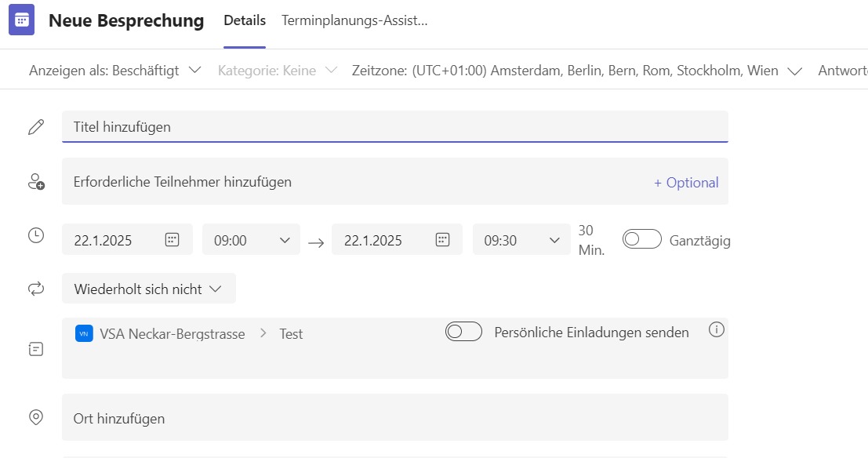Click the Ort hinzufügen input field

click(395, 417)
